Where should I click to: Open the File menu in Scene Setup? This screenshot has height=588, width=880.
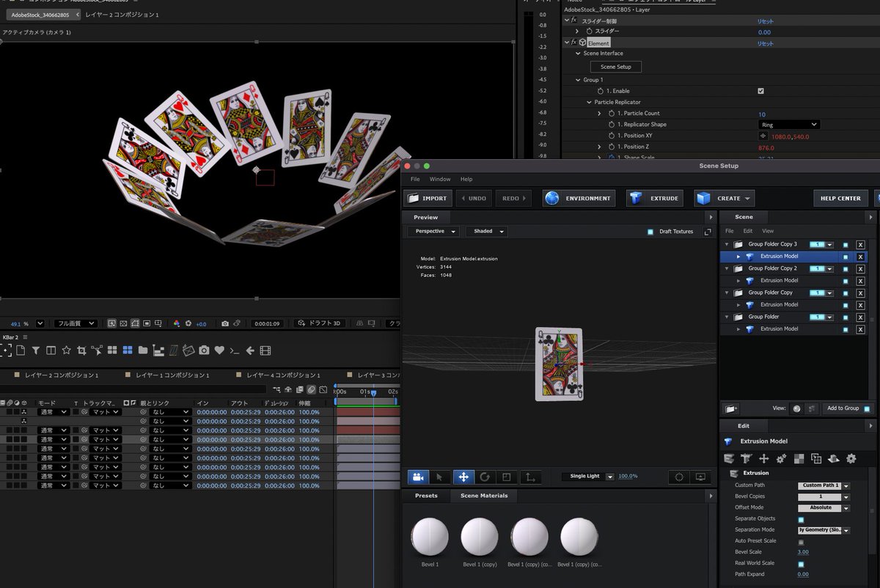tap(415, 180)
